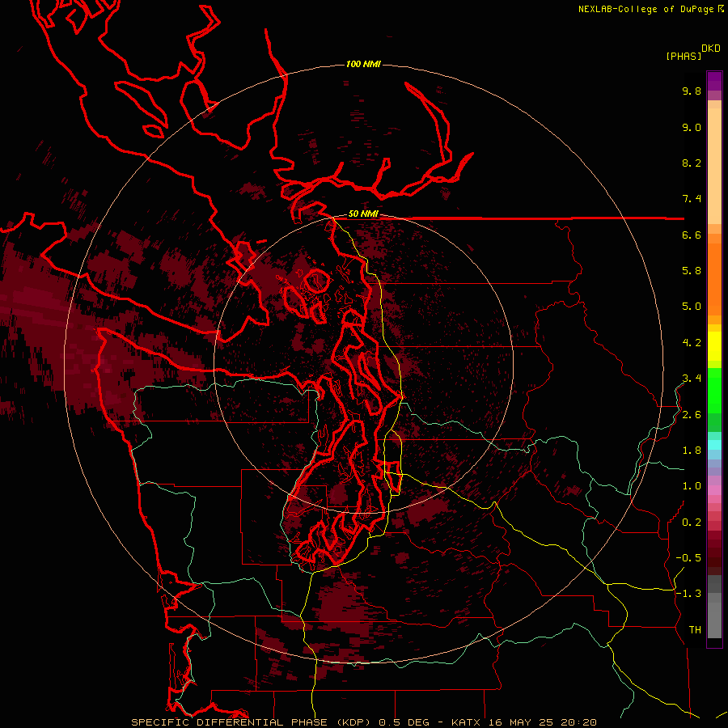728x728 pixels.
Task: Click the 1.8 legend value
Action: (x=692, y=451)
